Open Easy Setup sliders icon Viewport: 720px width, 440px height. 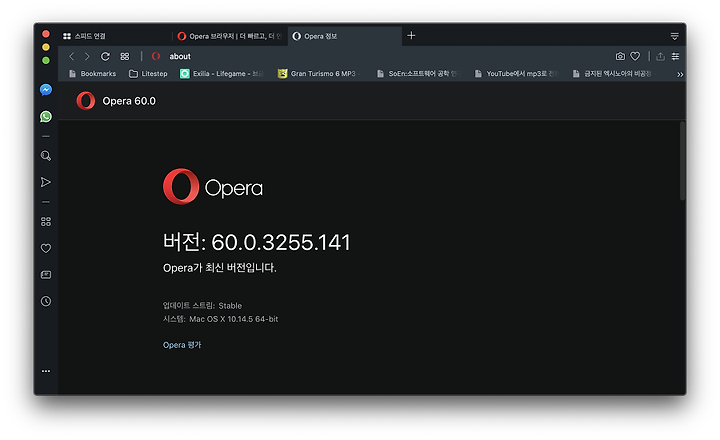click(675, 56)
